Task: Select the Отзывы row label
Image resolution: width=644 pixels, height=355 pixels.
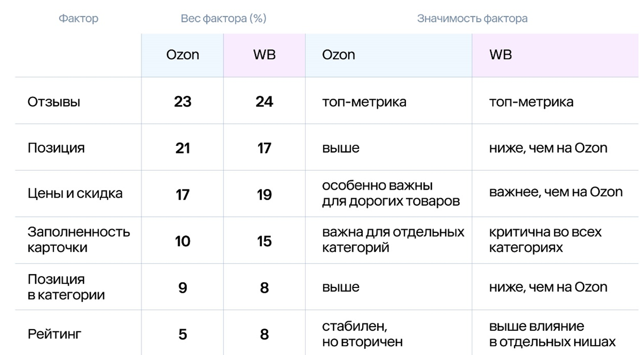Action: pos(54,102)
